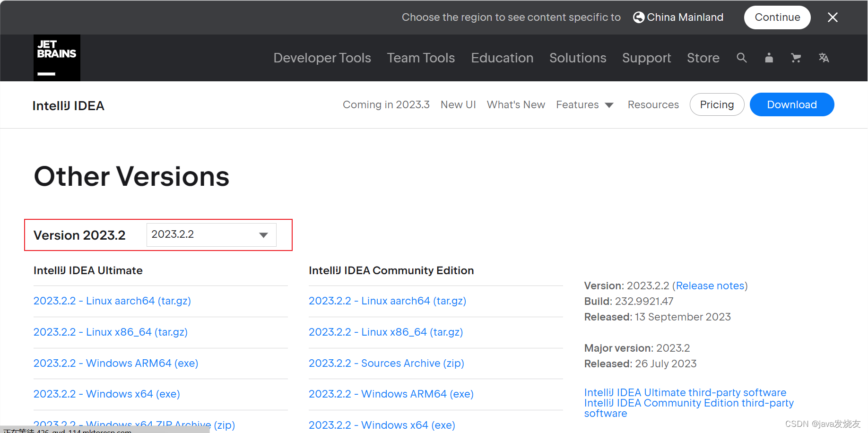Click the JetBrains logo
The width and height of the screenshot is (868, 433).
(57, 58)
